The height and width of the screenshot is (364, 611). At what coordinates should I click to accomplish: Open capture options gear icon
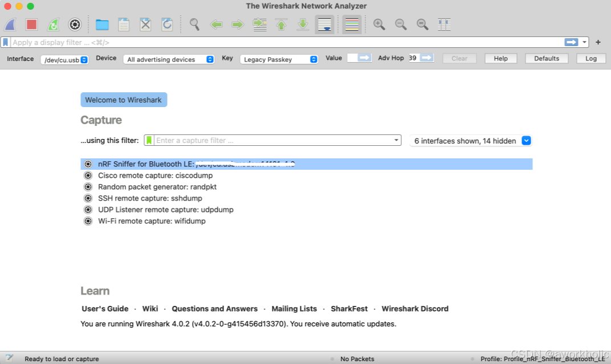[75, 24]
